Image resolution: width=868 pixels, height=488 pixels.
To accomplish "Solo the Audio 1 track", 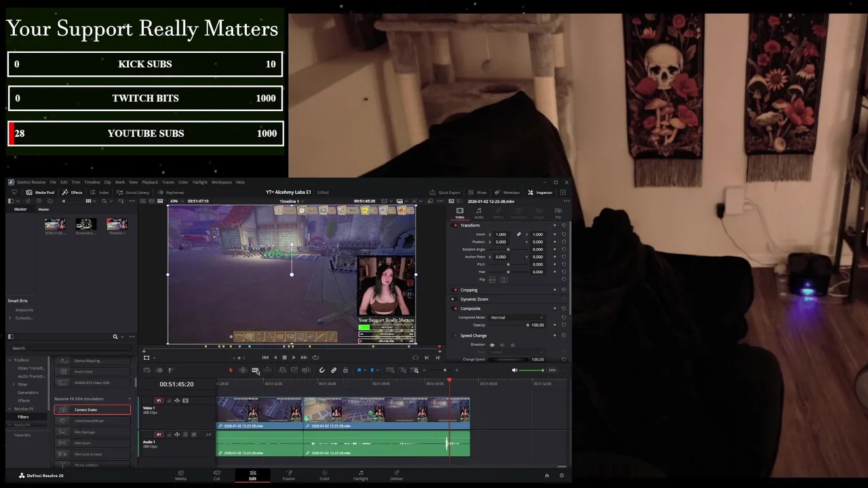I will 187,434.
